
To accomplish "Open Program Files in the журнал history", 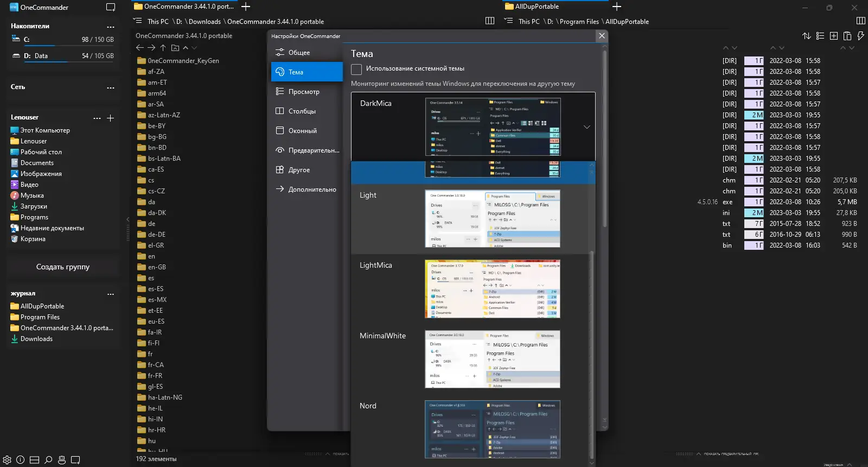I will [x=35, y=317].
